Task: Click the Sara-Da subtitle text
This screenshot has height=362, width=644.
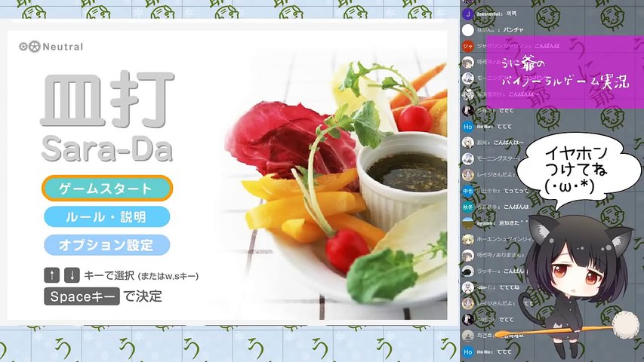Action: pos(106,148)
